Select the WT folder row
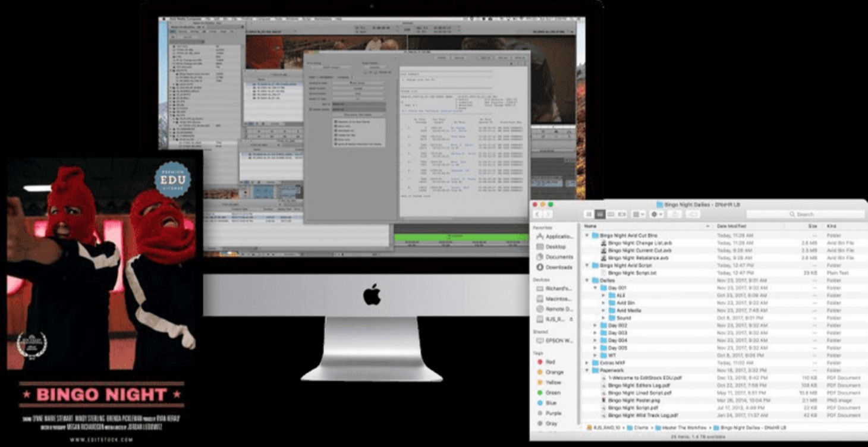 (x=724, y=355)
